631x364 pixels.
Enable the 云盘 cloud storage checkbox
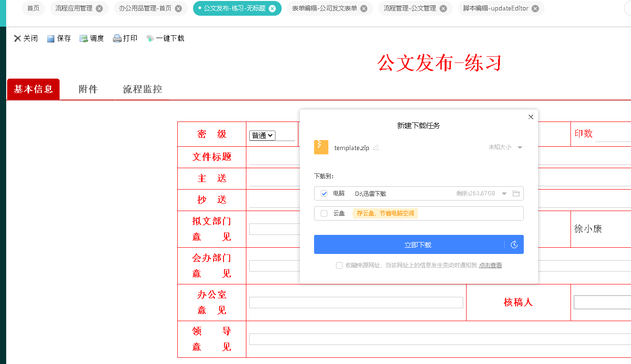(324, 213)
